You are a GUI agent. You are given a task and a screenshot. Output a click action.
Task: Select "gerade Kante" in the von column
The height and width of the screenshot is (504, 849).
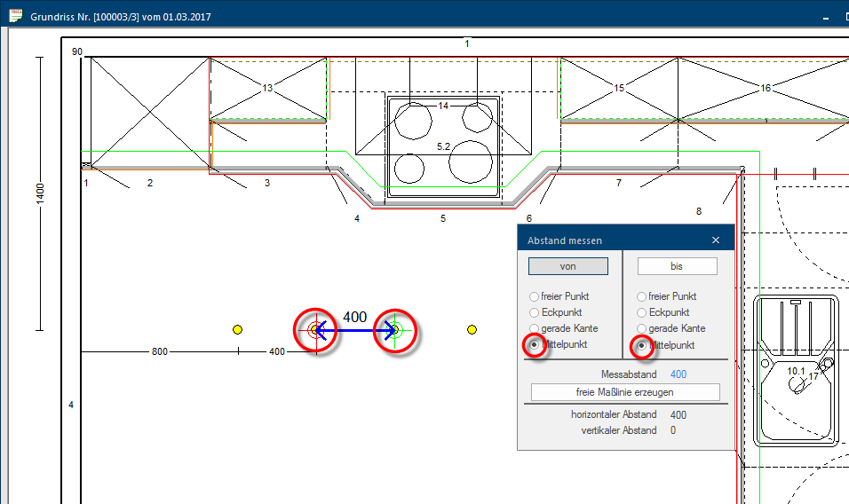(x=534, y=328)
